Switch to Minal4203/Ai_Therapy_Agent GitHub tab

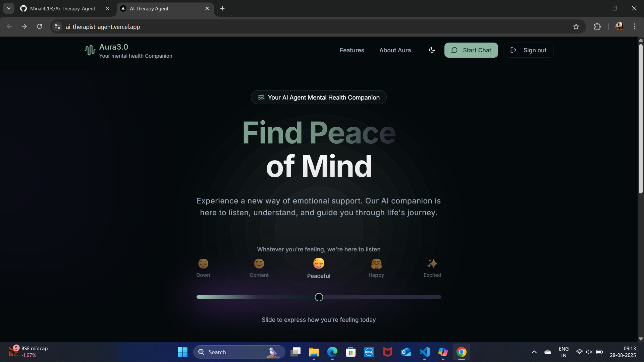pos(62,8)
